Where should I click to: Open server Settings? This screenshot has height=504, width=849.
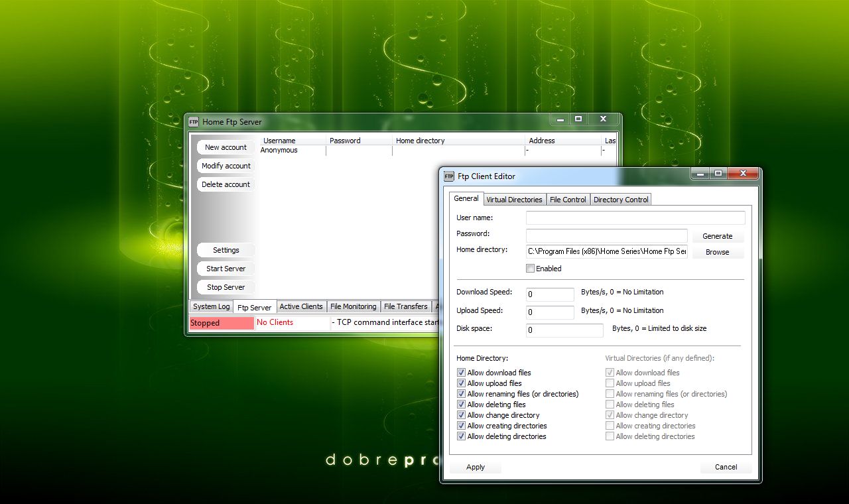pos(226,250)
